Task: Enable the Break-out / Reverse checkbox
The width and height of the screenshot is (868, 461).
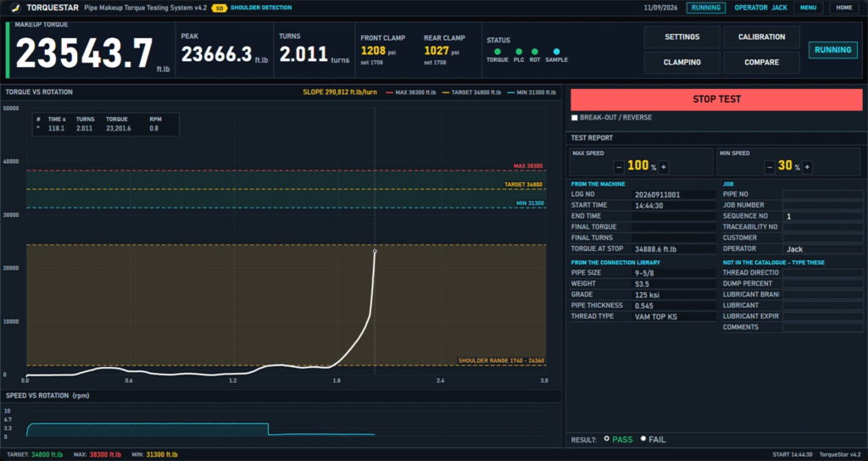Action: tap(575, 118)
